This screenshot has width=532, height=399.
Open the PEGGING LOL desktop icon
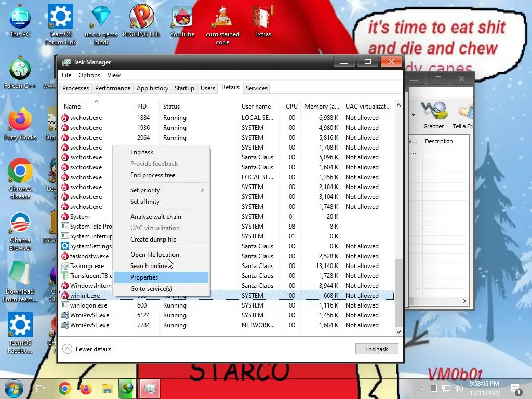click(x=141, y=21)
